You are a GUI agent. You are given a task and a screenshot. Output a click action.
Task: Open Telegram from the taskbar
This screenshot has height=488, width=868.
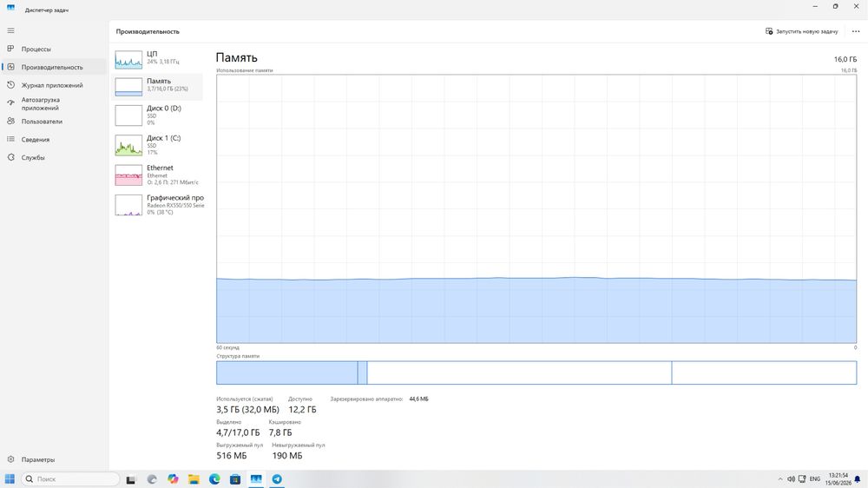tap(277, 479)
